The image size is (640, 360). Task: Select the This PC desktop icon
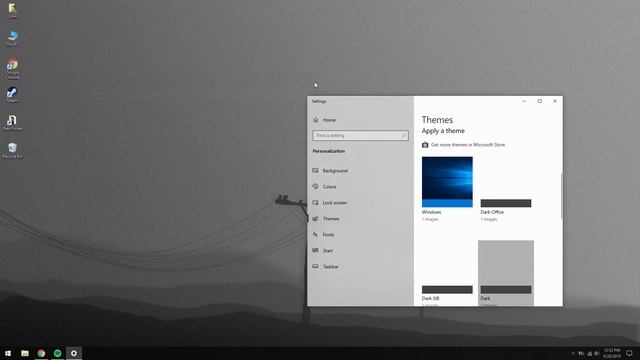[x=12, y=38]
